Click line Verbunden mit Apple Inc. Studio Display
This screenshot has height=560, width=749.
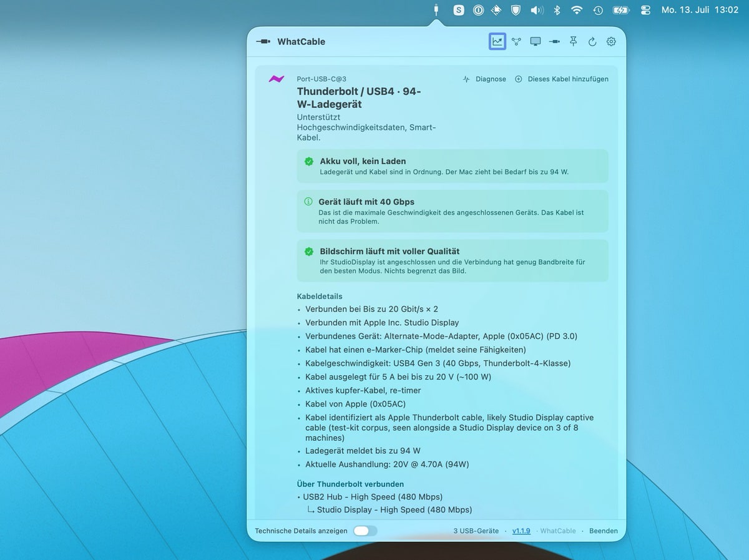[382, 323]
